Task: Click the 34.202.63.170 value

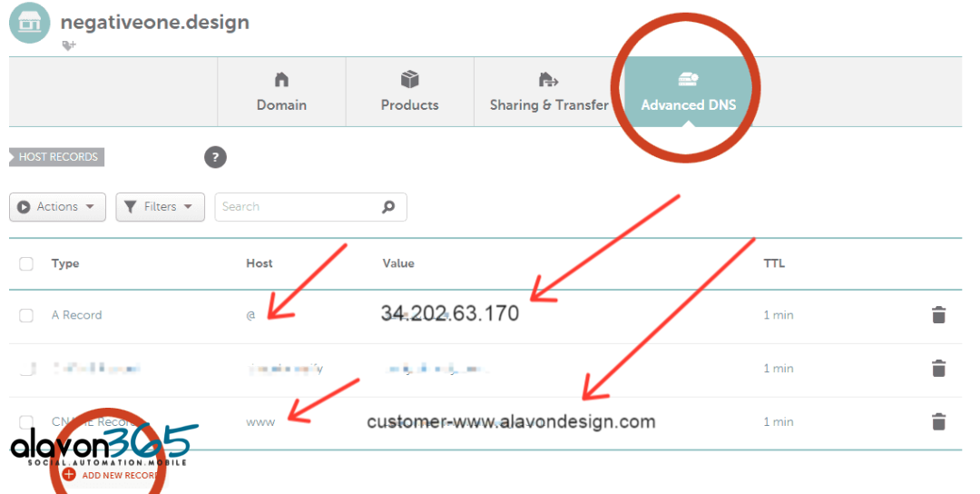Action: [x=450, y=313]
